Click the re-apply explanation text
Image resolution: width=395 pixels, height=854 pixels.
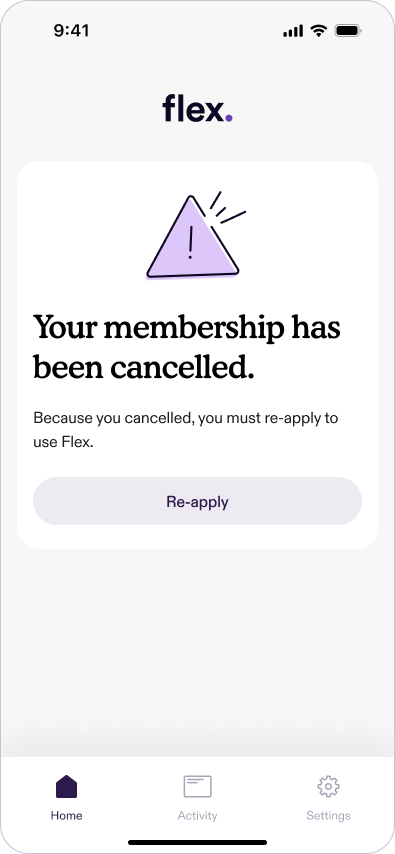(186, 430)
